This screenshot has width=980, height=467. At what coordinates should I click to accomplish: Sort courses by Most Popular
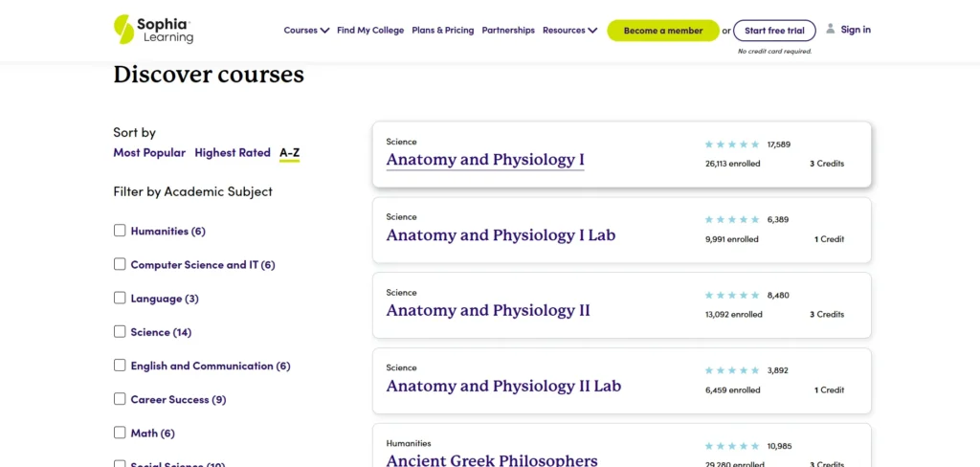pyautogui.click(x=149, y=153)
